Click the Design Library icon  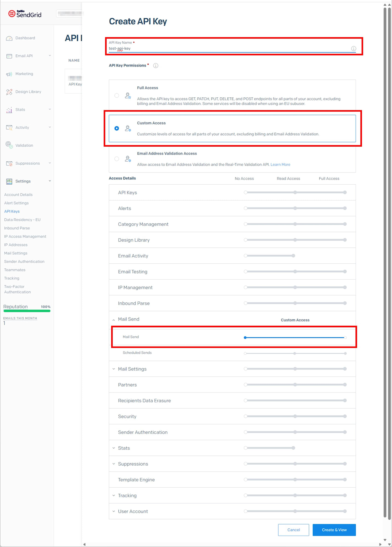9,92
